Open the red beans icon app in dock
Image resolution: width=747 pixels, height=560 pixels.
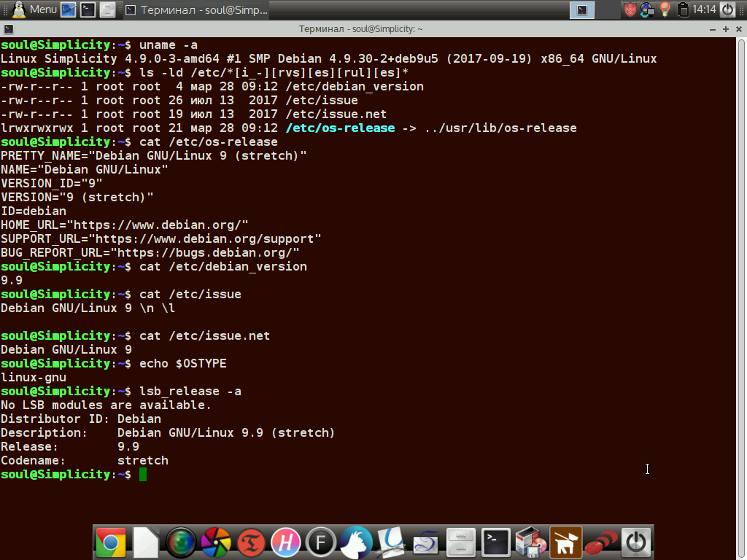601,542
